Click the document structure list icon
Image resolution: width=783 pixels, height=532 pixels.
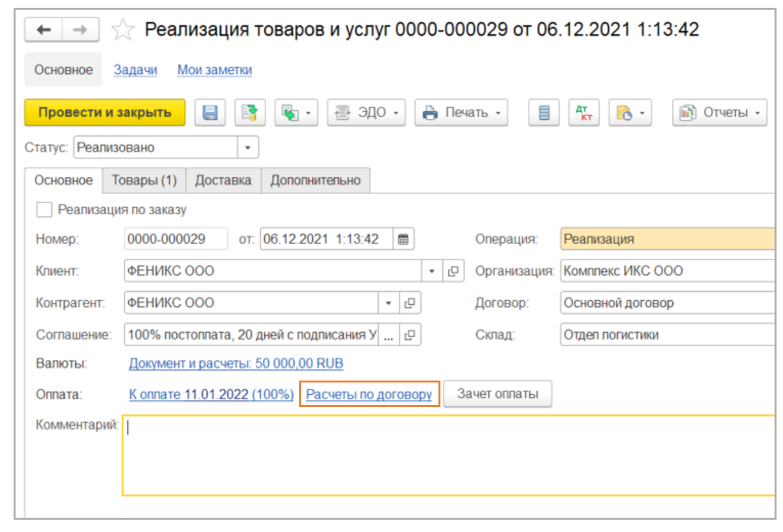(x=544, y=113)
